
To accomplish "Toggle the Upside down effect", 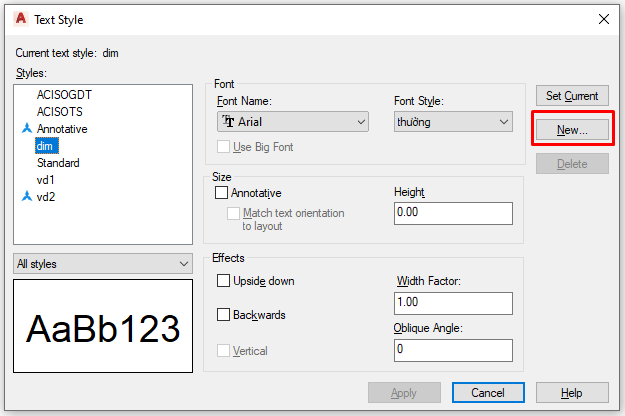I will pyautogui.click(x=224, y=281).
